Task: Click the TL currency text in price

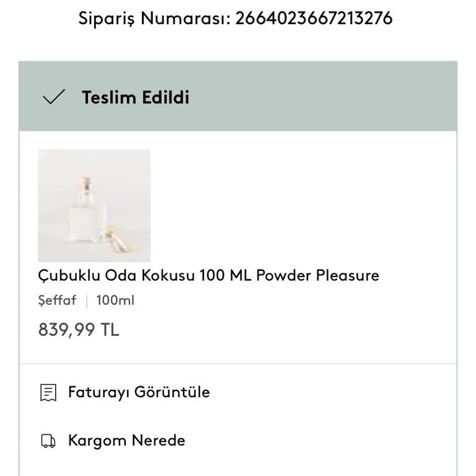Action: (110, 330)
